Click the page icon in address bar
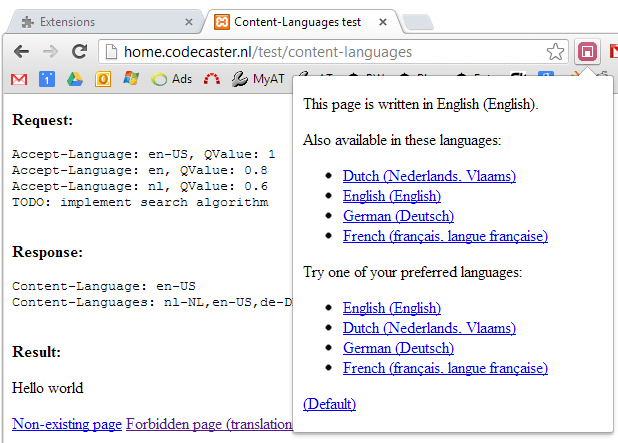 112,52
